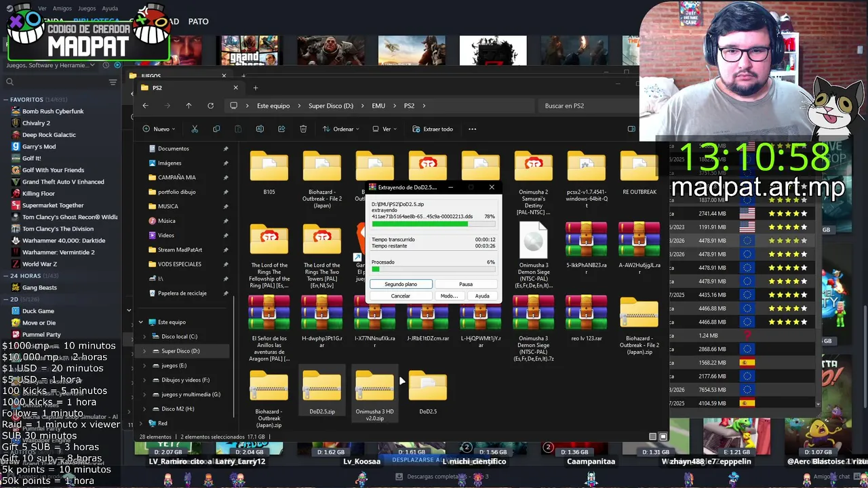Image resolution: width=868 pixels, height=488 pixels.
Task: Open Deep Rock Galactic in Steam library
Action: click(49, 135)
